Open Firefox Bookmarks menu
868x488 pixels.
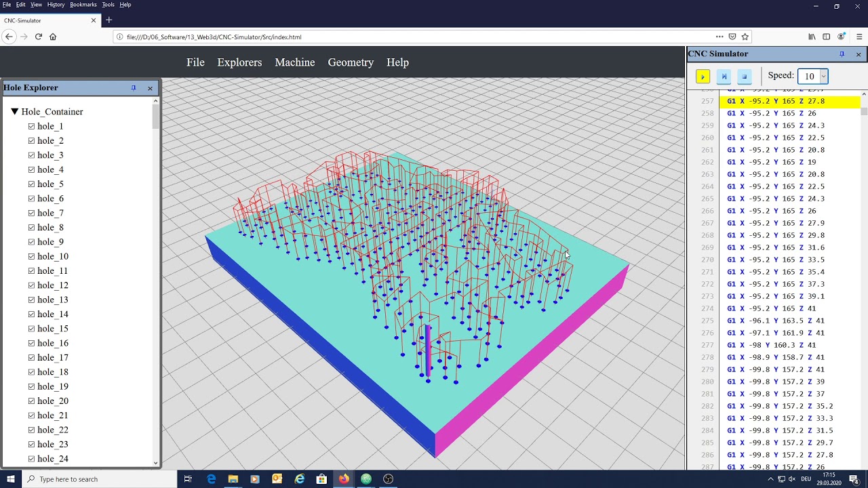coord(83,5)
